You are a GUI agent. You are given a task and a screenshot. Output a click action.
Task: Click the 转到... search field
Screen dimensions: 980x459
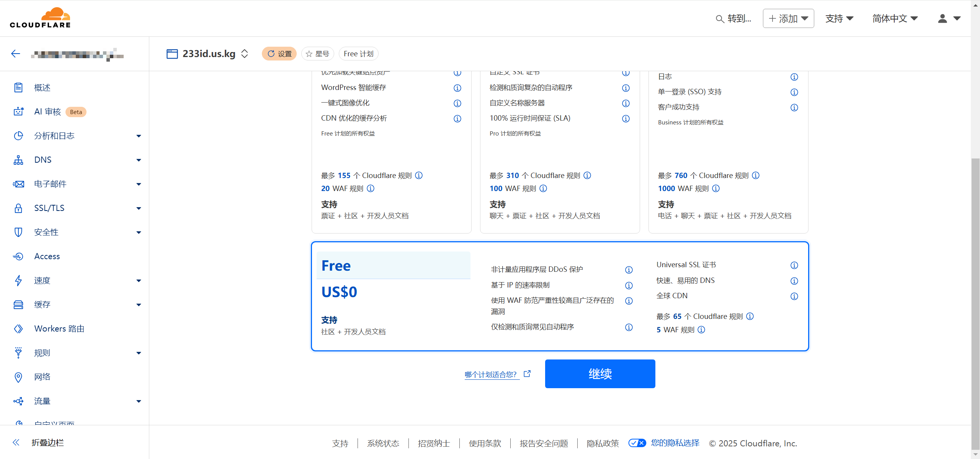734,18
